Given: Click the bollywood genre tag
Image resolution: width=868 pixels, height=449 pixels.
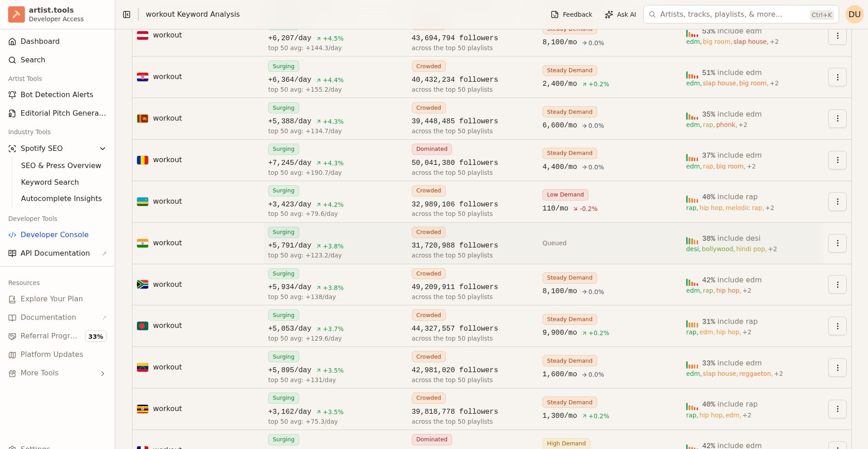Looking at the screenshot, I should [x=717, y=249].
